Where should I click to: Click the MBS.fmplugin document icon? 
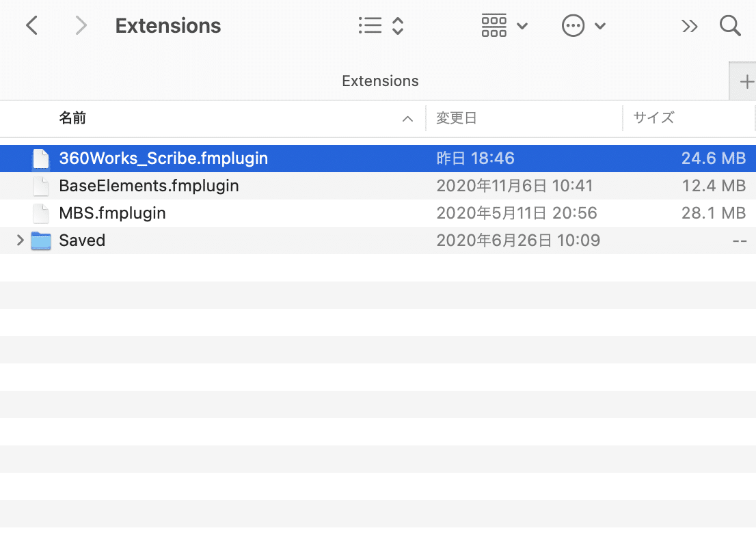pyautogui.click(x=41, y=212)
